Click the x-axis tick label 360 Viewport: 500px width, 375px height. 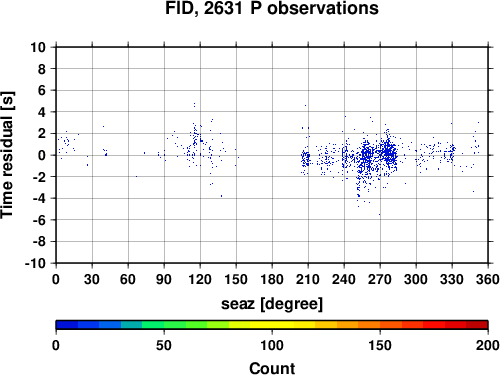point(488,279)
